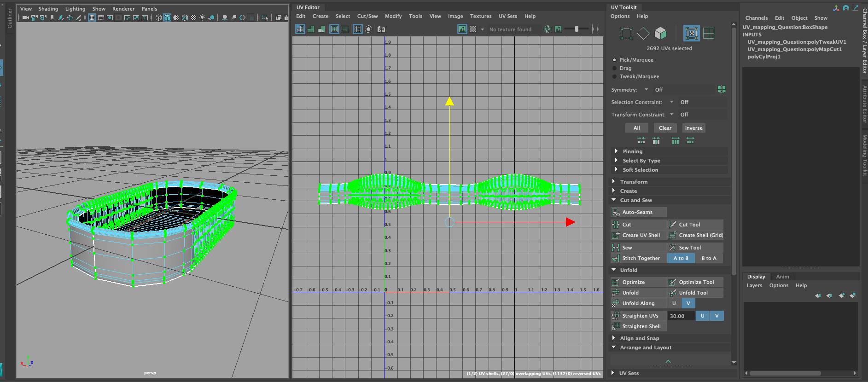Click the smooth shade all cube icon

pos(167,17)
